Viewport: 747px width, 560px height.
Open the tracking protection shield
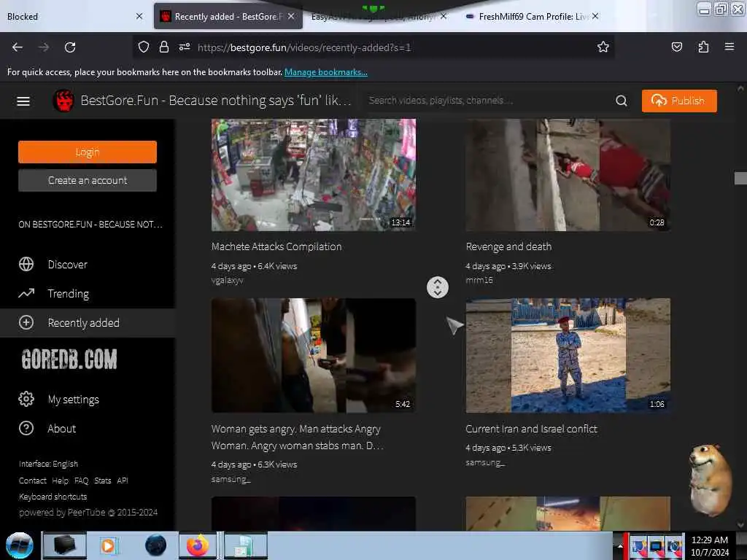click(144, 47)
